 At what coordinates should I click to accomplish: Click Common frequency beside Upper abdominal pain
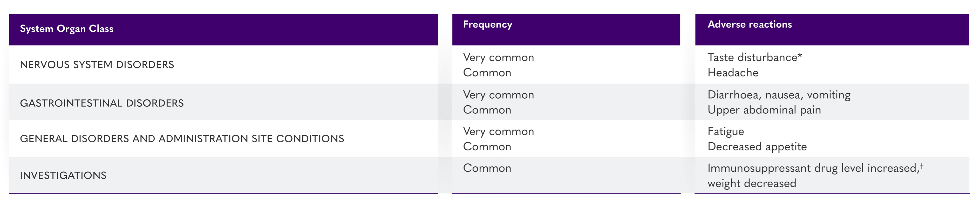point(487,110)
